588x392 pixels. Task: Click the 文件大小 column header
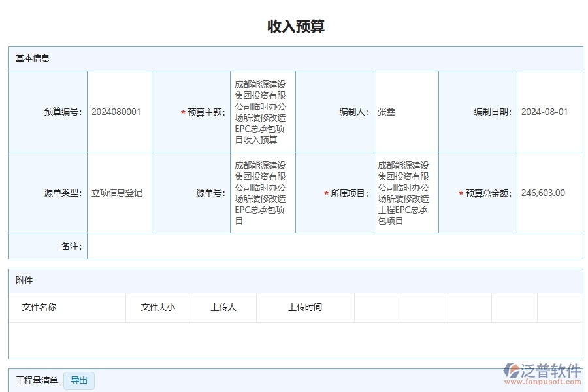(158, 307)
